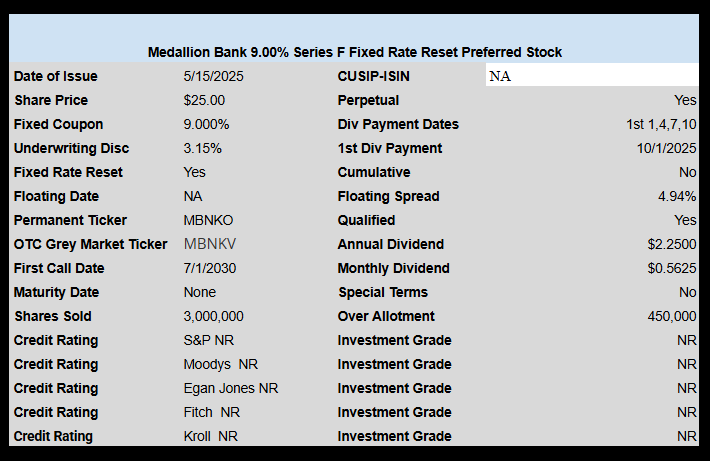Select the First Call Date 7/1/2030
The image size is (710, 461).
(210, 268)
